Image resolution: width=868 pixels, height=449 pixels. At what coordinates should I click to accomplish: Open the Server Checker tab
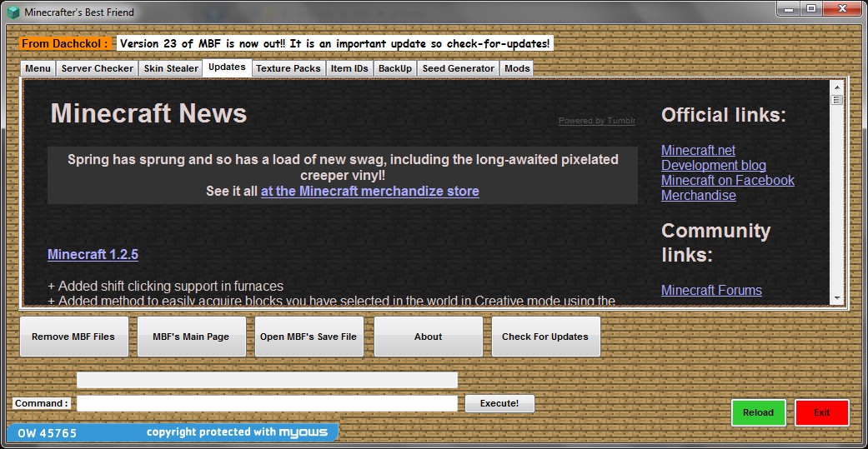click(x=97, y=68)
